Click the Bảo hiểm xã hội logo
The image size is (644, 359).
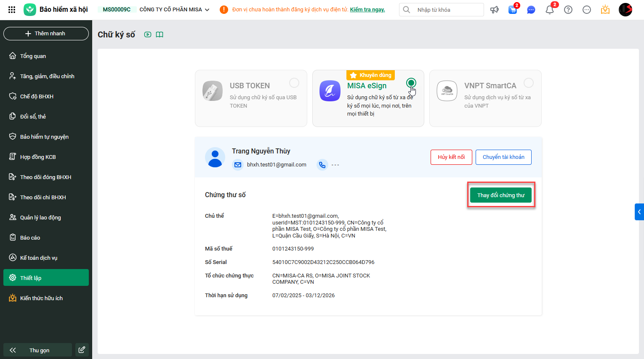(30, 9)
